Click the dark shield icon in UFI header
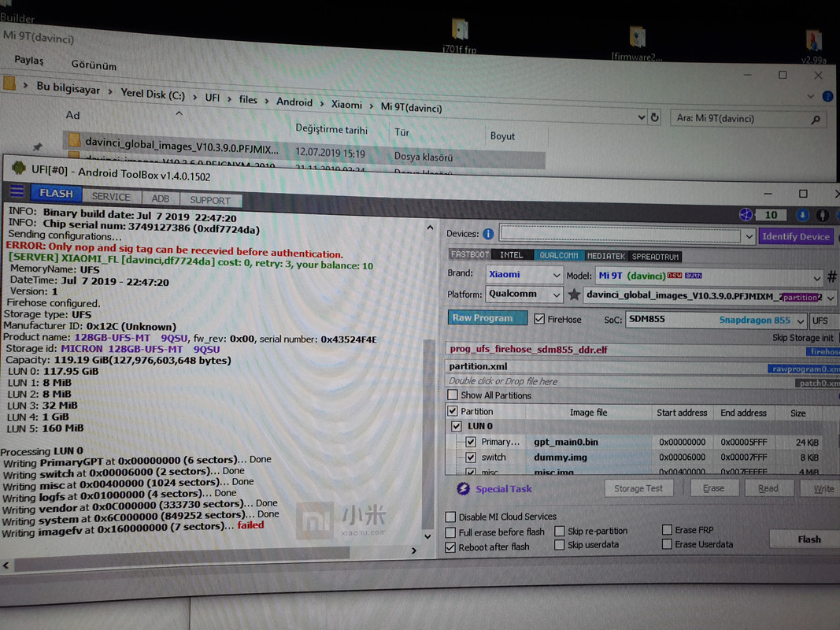This screenshot has height=630, width=840. (x=823, y=215)
